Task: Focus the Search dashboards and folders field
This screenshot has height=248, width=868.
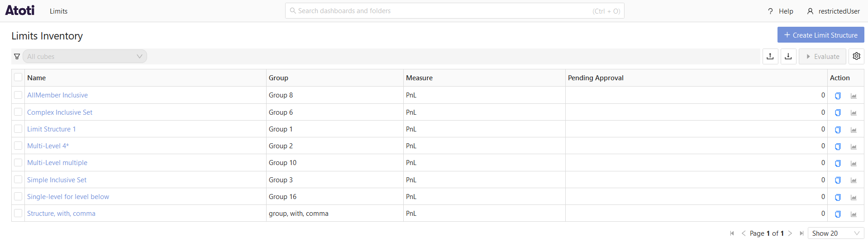Action: pos(454,11)
